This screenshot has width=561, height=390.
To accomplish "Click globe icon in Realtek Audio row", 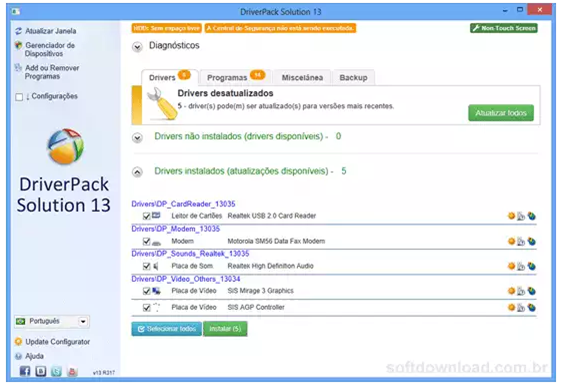I will point(532,266).
